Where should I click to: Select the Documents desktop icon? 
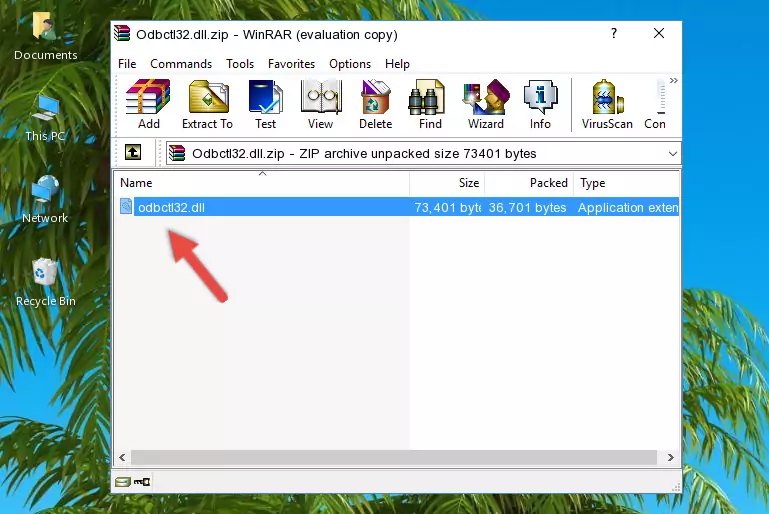coord(45,35)
